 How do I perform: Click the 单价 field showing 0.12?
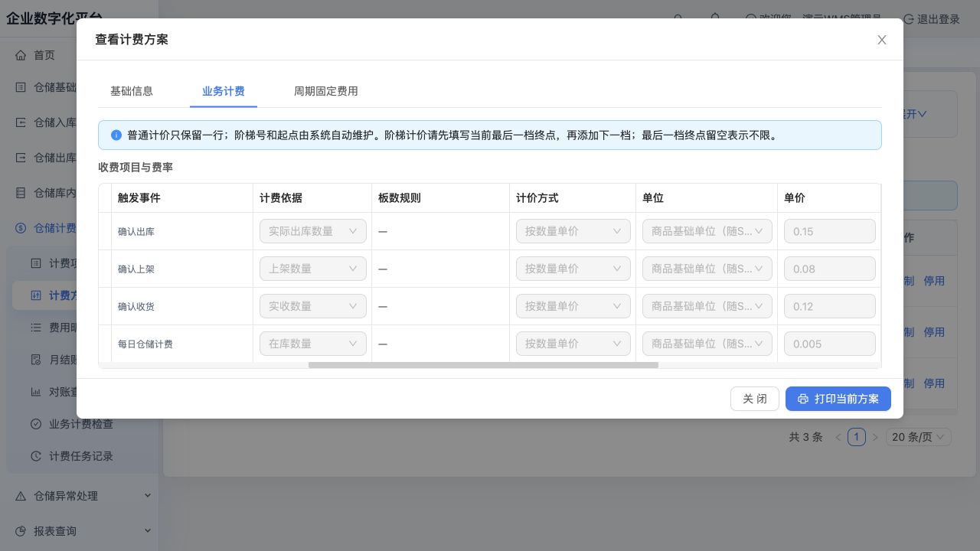(830, 306)
